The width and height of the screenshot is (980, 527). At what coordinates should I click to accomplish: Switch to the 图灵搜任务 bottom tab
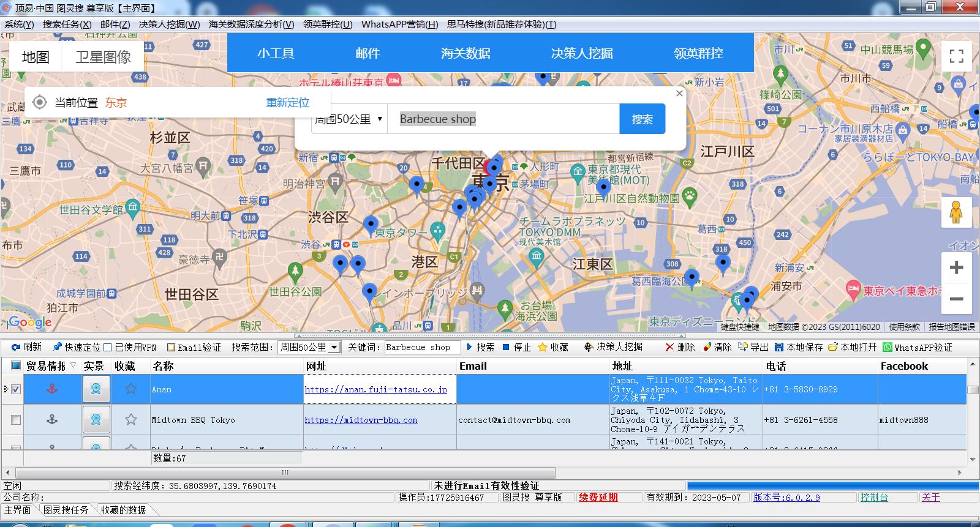click(x=66, y=510)
